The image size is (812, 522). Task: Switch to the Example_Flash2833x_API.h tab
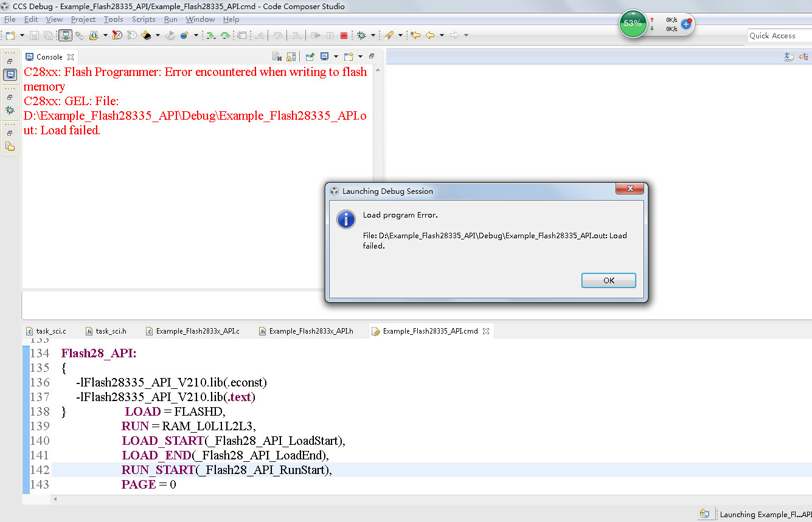coord(305,331)
